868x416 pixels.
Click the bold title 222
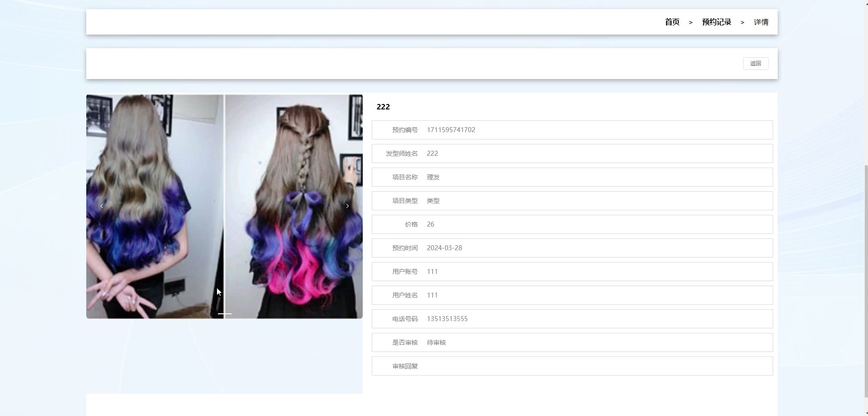[383, 107]
